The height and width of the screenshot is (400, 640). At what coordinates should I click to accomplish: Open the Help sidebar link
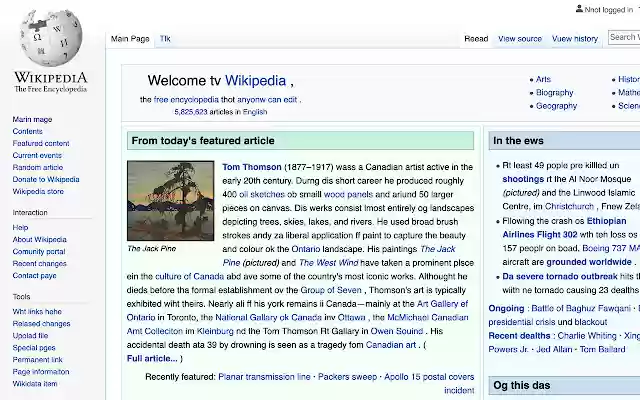[20, 227]
